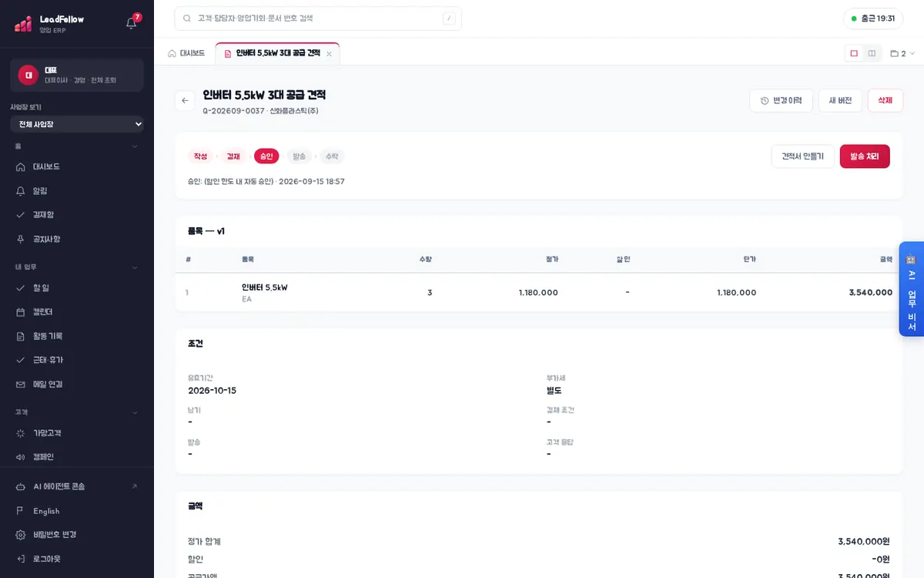The width and height of the screenshot is (924, 578).
Task: Select the 수락 status step
Action: pos(332,156)
